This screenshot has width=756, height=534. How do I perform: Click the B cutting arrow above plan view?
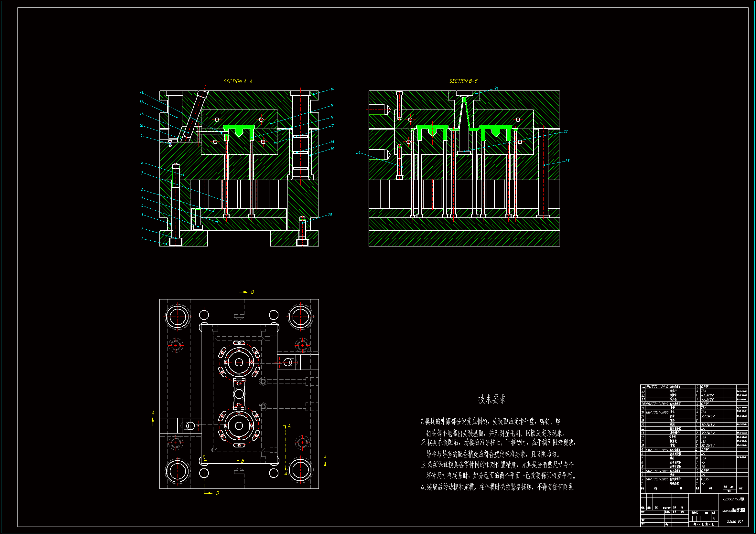(x=246, y=292)
